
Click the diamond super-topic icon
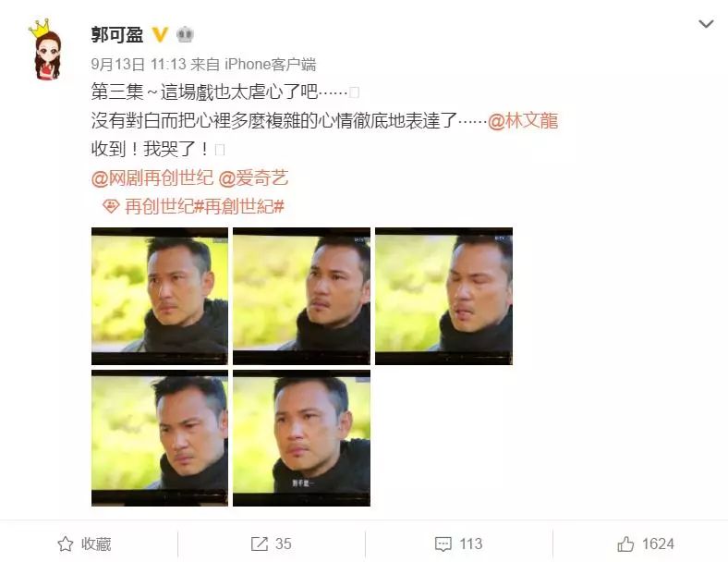(x=111, y=206)
